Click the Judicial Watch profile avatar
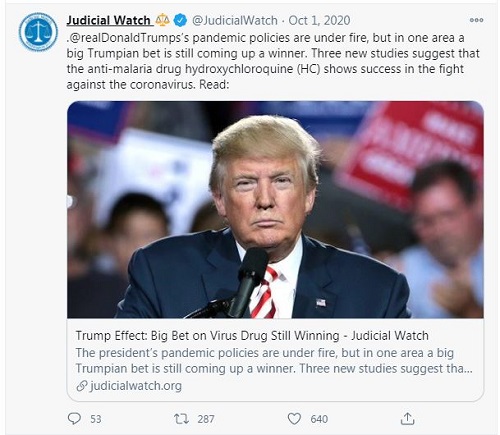Viewport: 500px width, 435px height. point(38,32)
